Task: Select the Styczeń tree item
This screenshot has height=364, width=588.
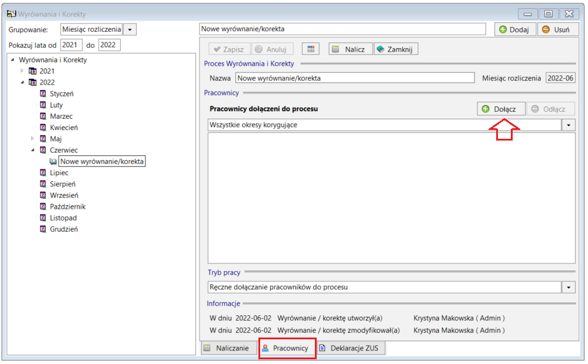Action: (61, 93)
